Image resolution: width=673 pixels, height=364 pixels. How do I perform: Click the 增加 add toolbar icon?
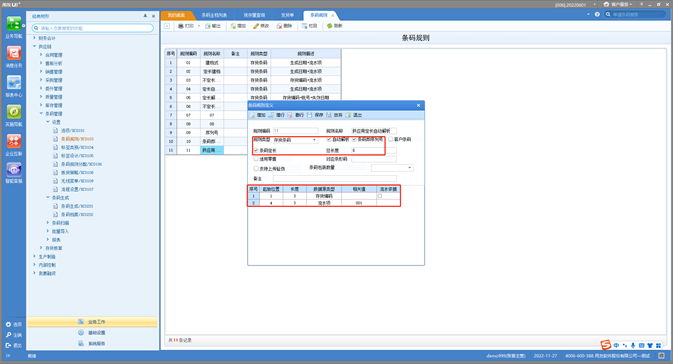click(233, 26)
